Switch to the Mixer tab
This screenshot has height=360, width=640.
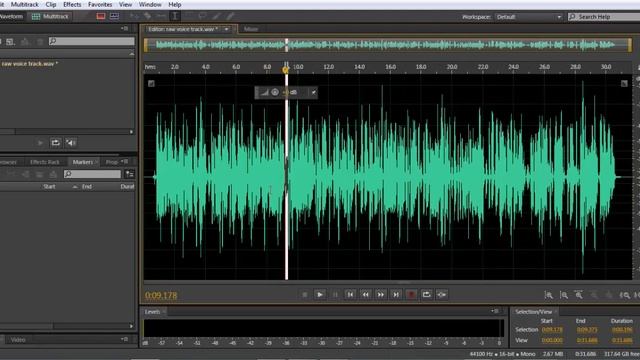point(251,29)
